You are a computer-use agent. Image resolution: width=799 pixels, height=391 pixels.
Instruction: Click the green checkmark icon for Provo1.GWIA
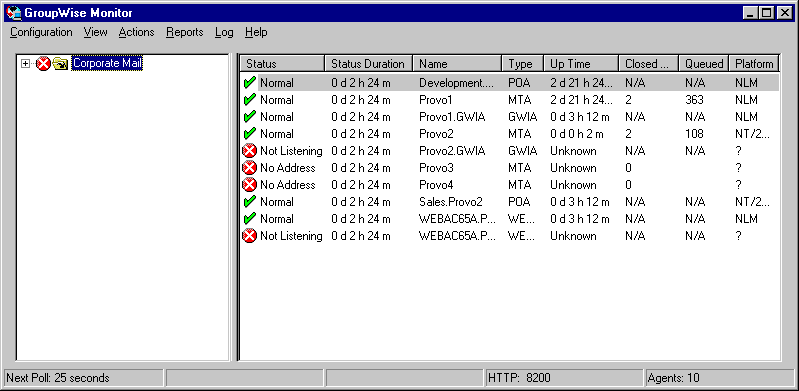[x=249, y=117]
